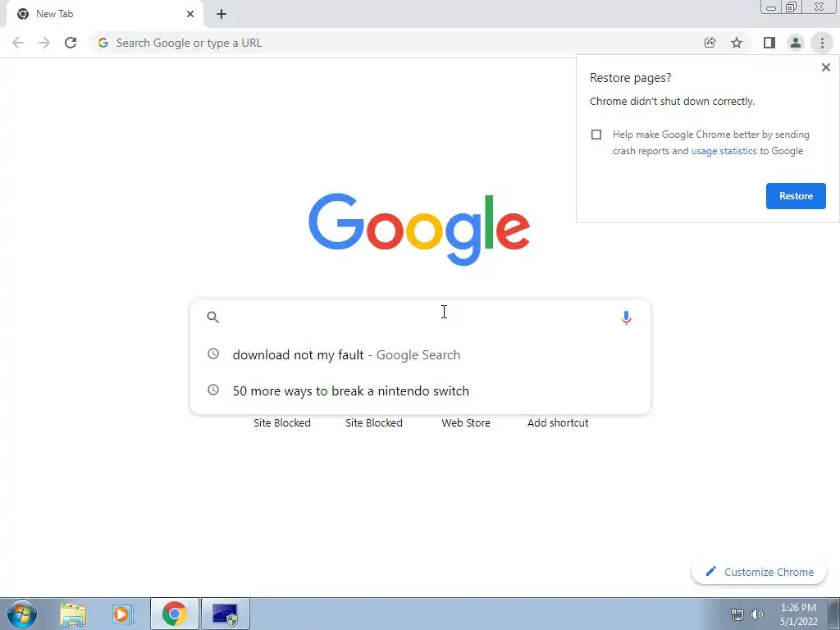Click Chrome's restore-down window button
The width and height of the screenshot is (840, 630).
[x=792, y=7]
